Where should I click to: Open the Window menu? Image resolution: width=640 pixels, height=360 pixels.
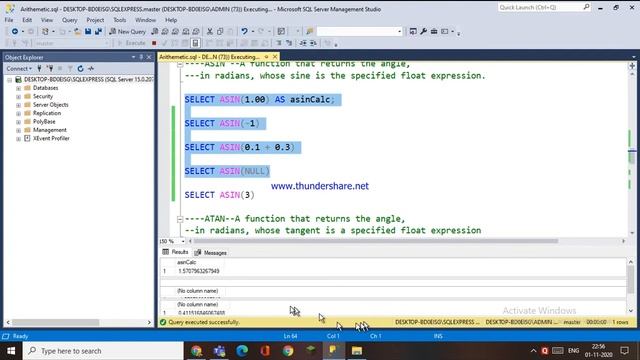[145, 20]
